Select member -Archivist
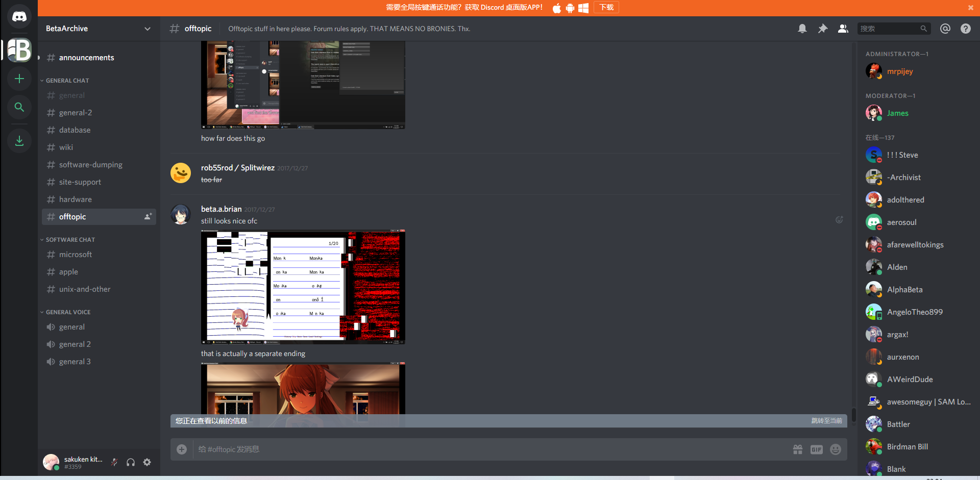The height and width of the screenshot is (480, 980). click(x=918, y=178)
